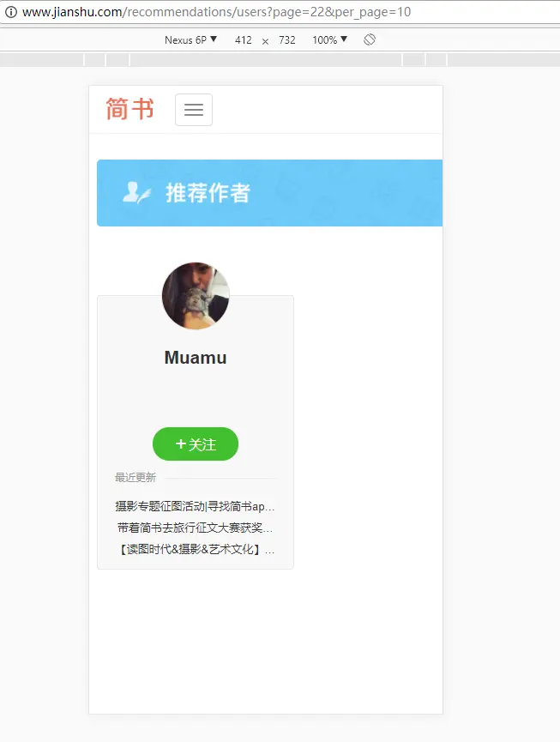Open the hamburger navigation menu

coord(194,110)
